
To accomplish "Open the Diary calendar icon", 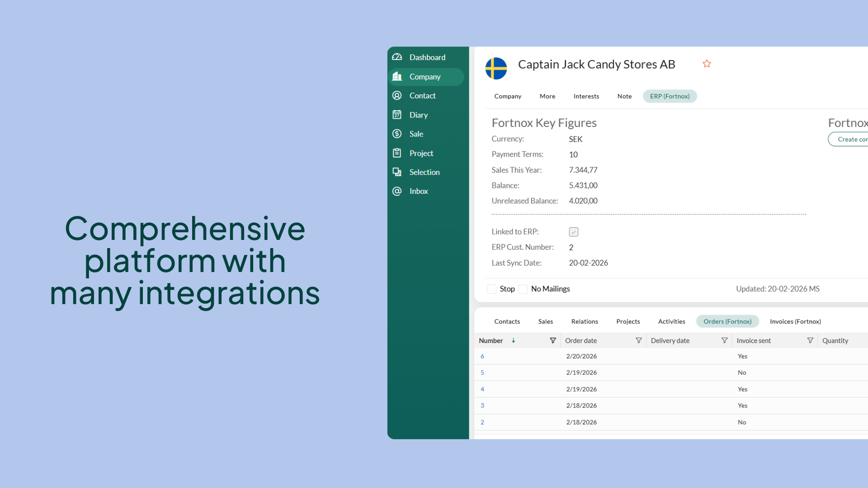I will 397,115.
